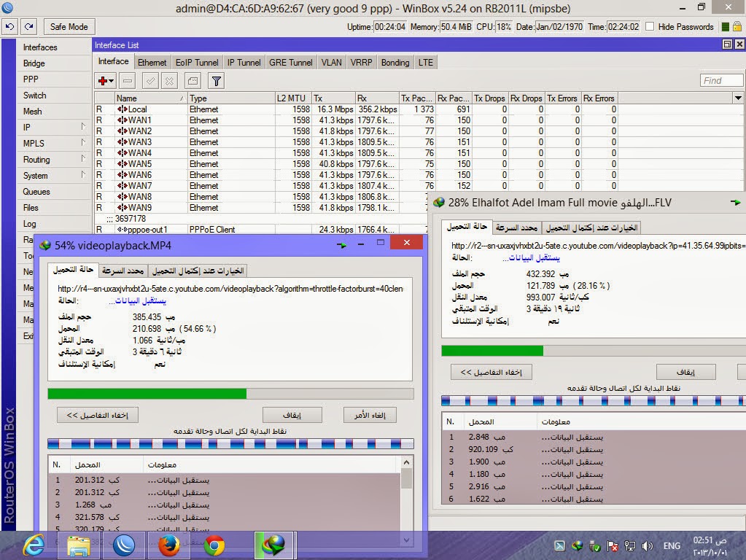
Task: Open WinBox from the taskbar
Action: (x=124, y=545)
